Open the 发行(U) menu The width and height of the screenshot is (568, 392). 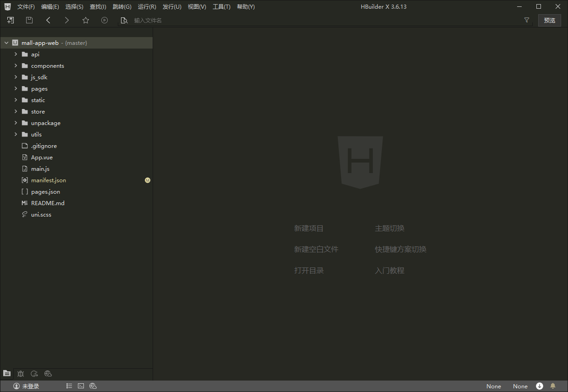[x=172, y=7]
